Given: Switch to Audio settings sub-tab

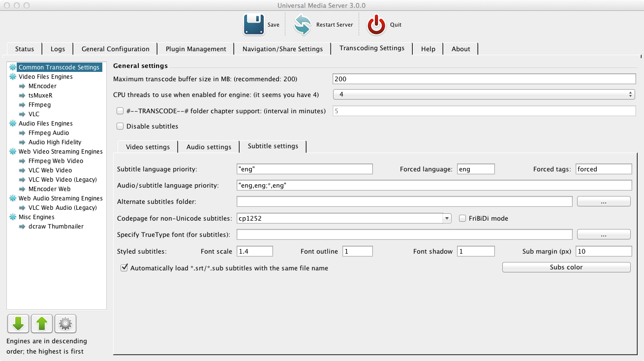Looking at the screenshot, I should (209, 147).
